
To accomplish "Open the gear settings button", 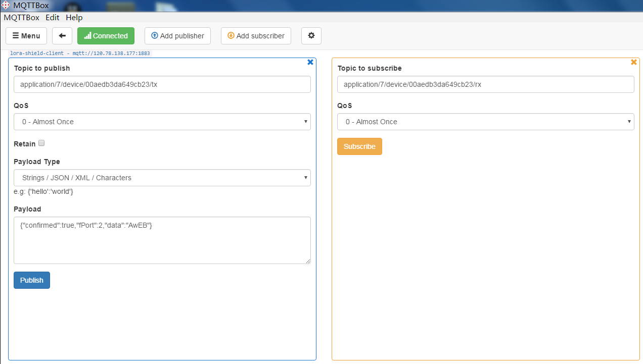I will pos(311,36).
